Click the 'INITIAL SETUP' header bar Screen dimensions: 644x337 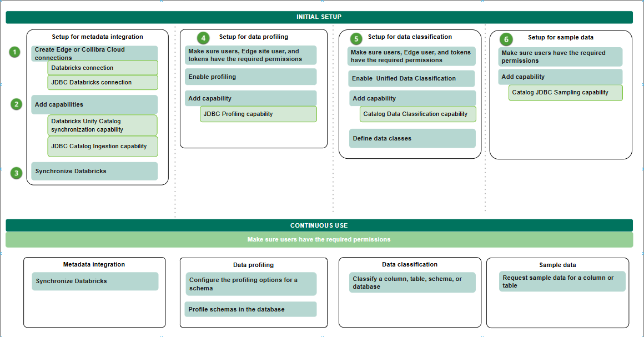[319, 17]
